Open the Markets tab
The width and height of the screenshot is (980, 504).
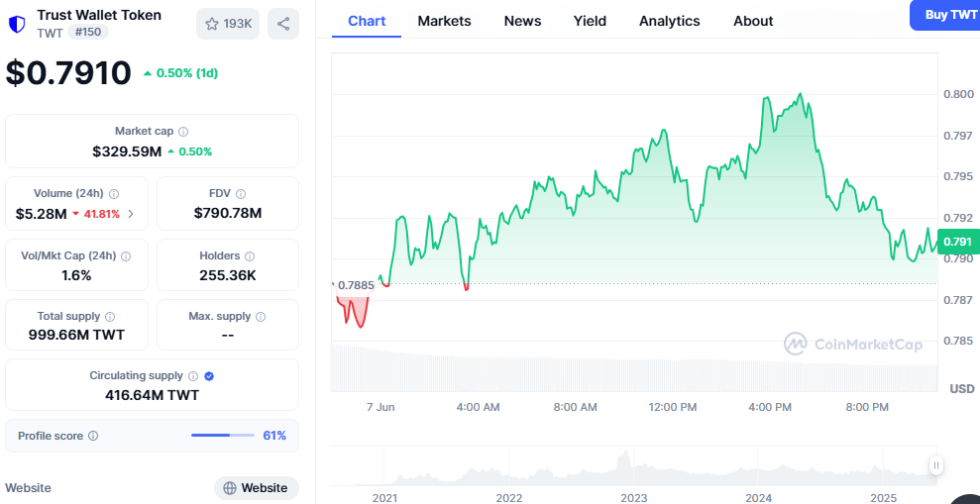(444, 21)
